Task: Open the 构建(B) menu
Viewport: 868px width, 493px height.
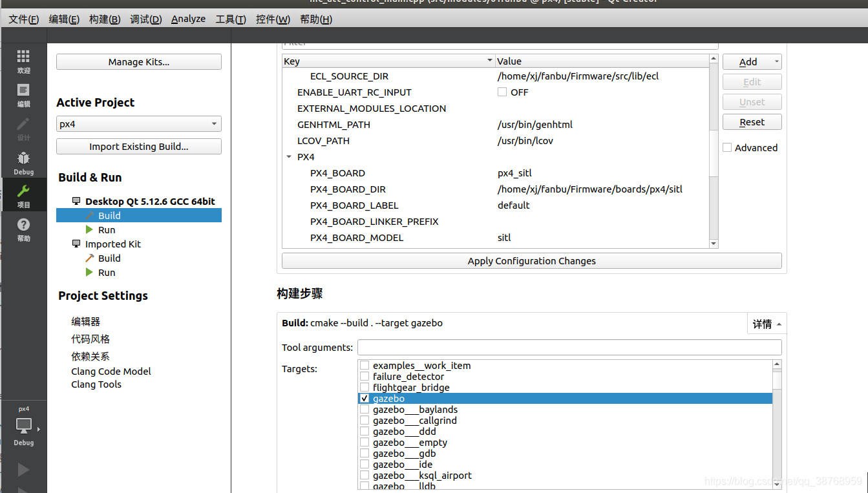Action: point(105,19)
